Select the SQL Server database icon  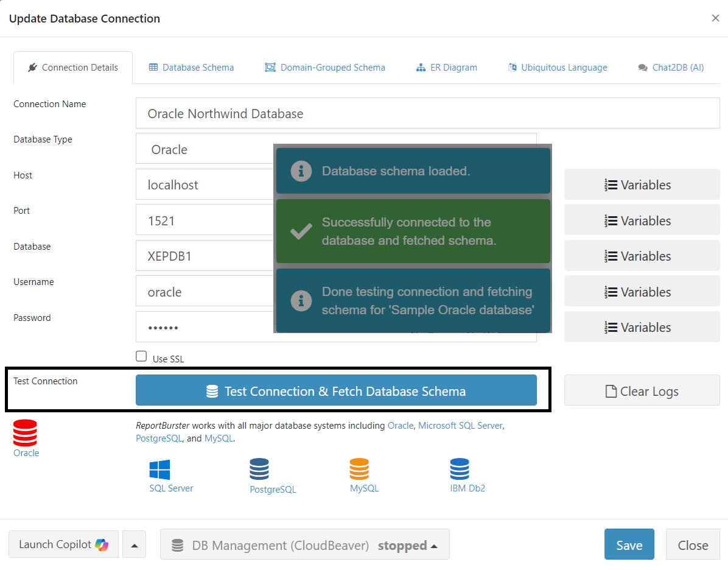pos(159,470)
